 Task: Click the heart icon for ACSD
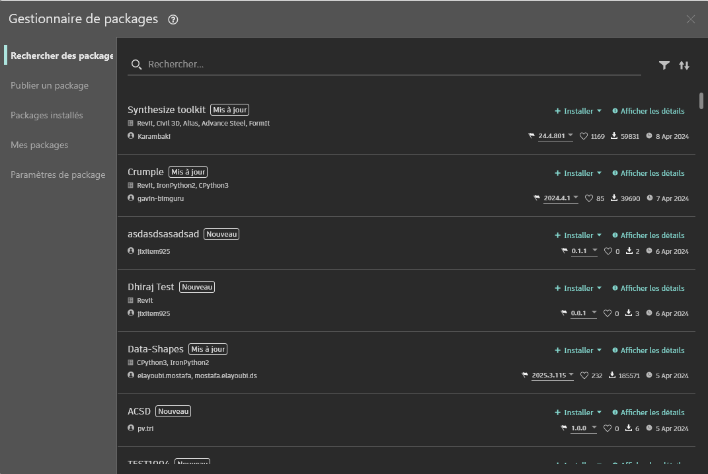click(607, 428)
